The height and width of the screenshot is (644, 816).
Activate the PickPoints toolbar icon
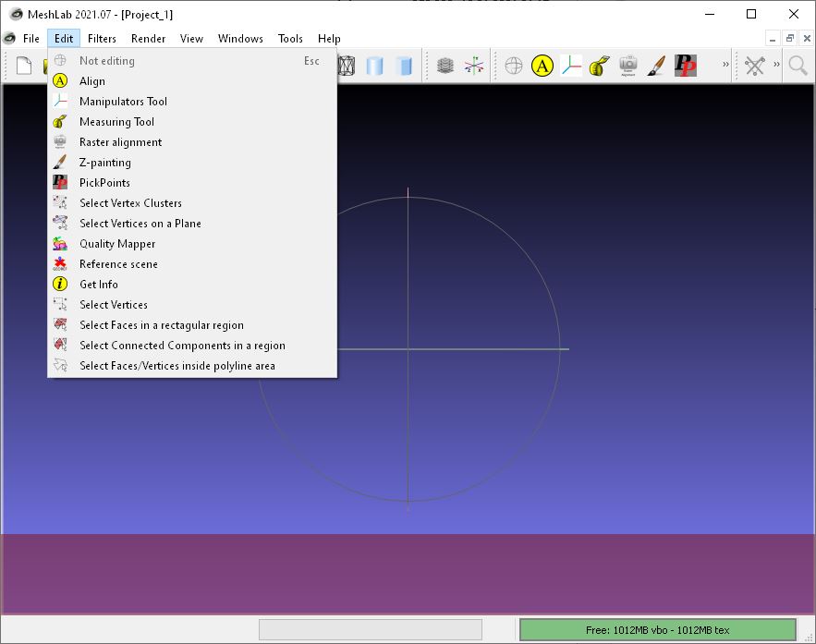pyautogui.click(x=685, y=66)
